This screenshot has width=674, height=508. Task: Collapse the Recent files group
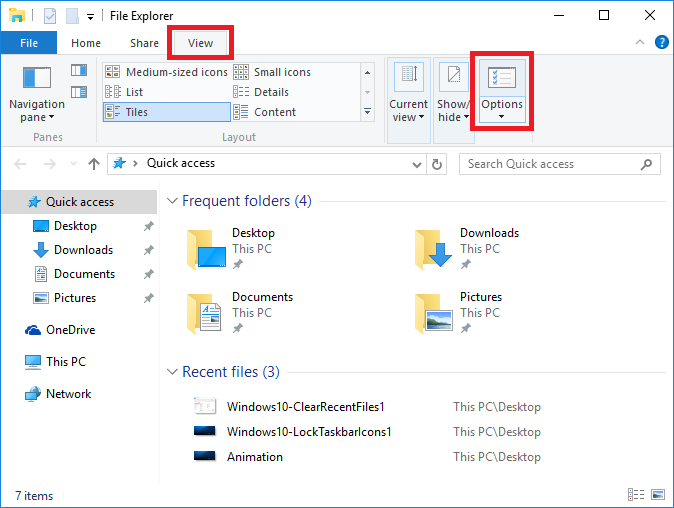click(x=172, y=372)
